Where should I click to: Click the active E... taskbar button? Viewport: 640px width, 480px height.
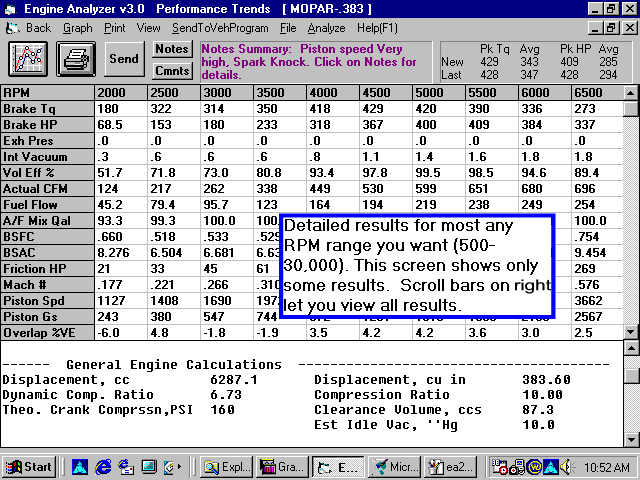tap(338, 467)
